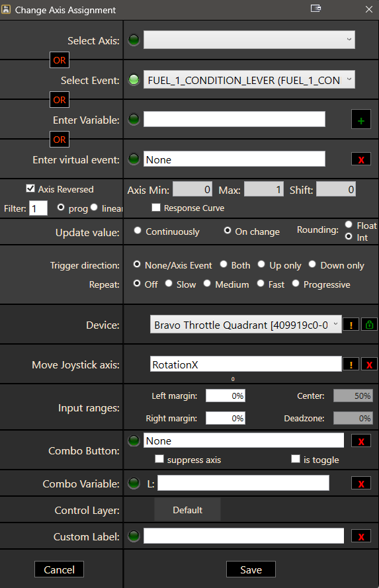Uncheck the Axis Reversed checkbox
The height and width of the screenshot is (588, 379).
tap(30, 189)
